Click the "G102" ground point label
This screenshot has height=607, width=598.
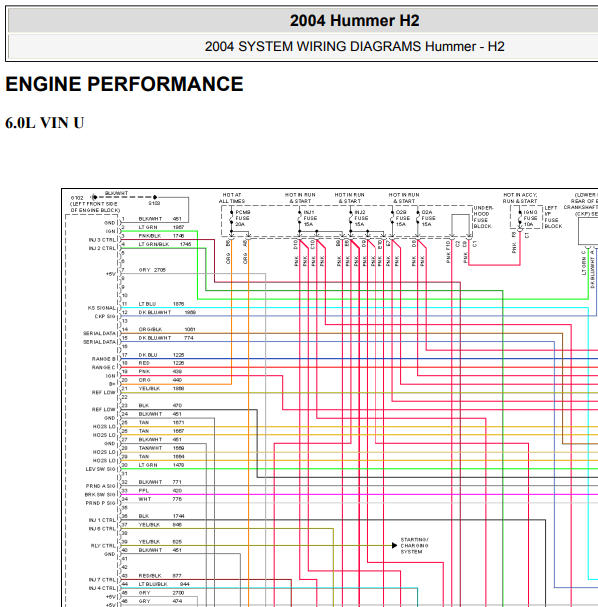[x=77, y=198]
